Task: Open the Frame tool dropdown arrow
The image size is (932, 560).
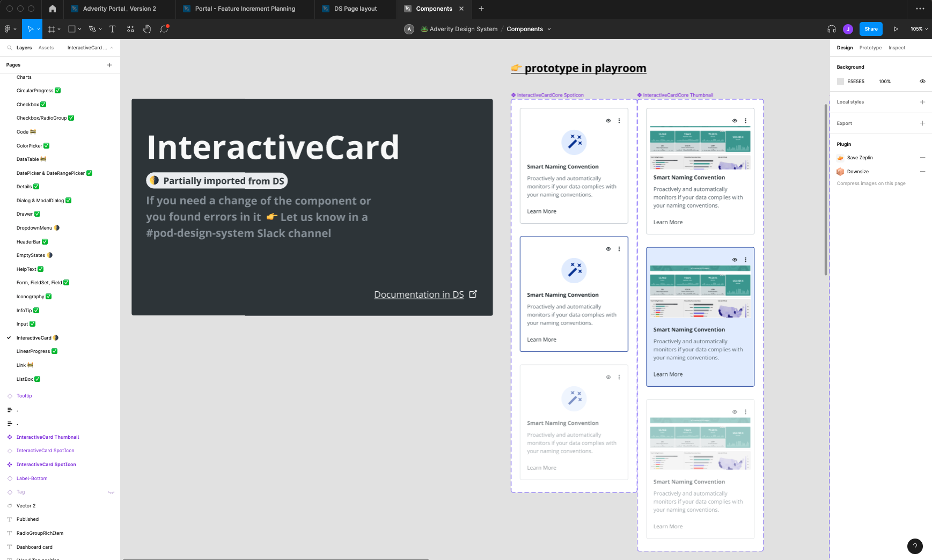Action: click(x=59, y=29)
